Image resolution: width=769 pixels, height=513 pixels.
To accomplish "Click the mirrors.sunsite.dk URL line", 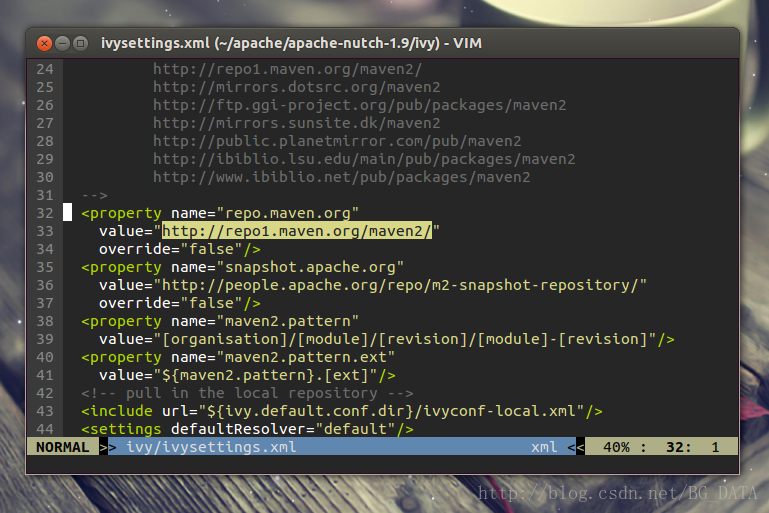I will pyautogui.click(x=297, y=123).
